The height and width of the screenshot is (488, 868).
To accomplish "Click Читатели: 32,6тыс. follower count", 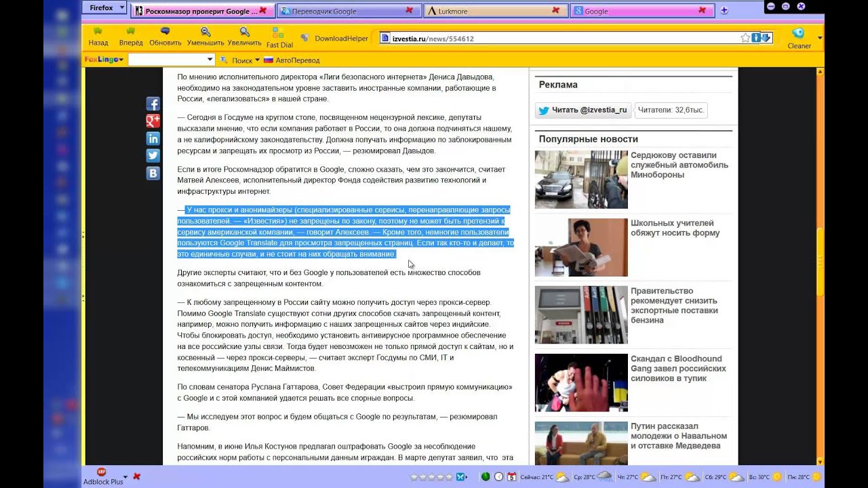I will click(x=671, y=110).
